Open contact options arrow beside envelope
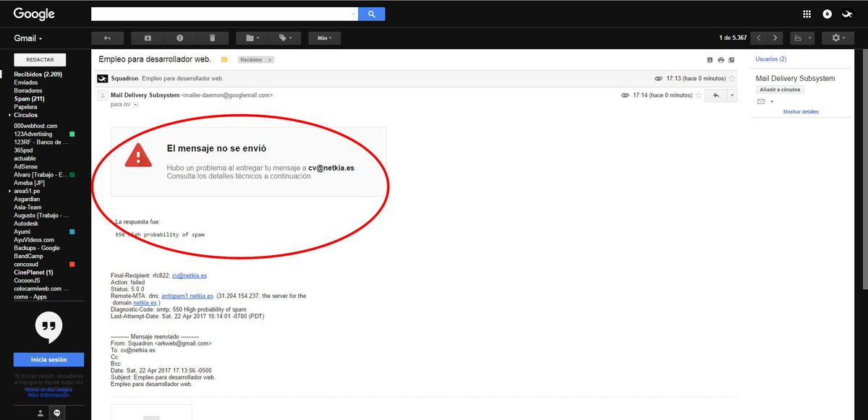868x420 pixels. [x=772, y=102]
